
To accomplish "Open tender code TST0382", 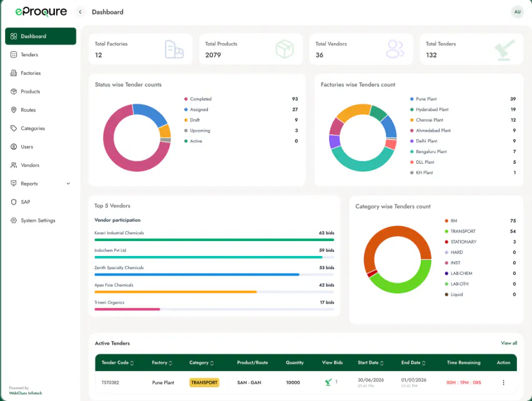I will coord(111,382).
